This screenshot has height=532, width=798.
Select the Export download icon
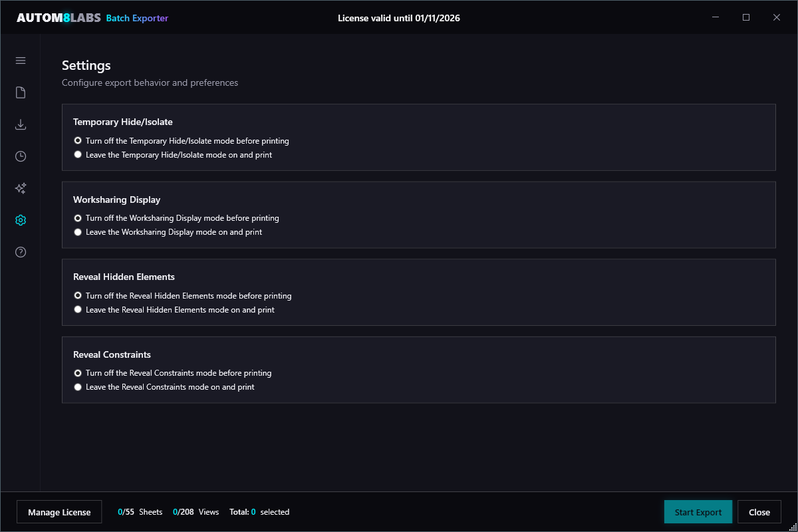click(20, 124)
